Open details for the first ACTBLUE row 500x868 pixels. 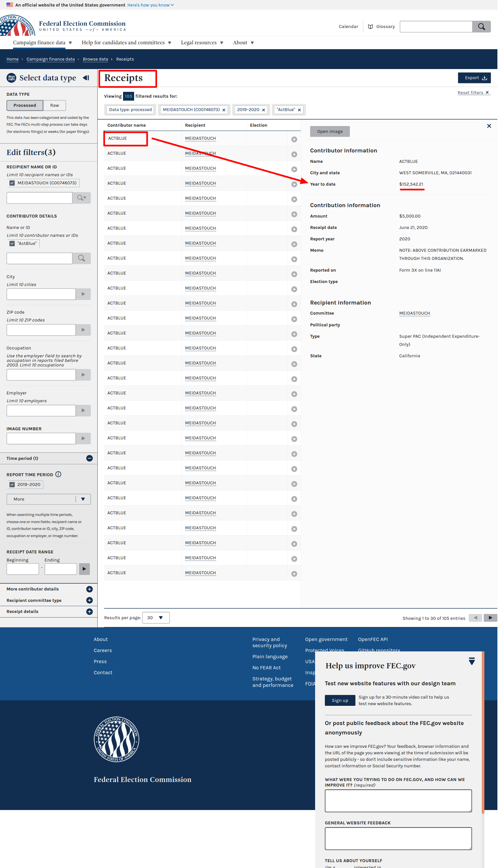[x=294, y=139]
